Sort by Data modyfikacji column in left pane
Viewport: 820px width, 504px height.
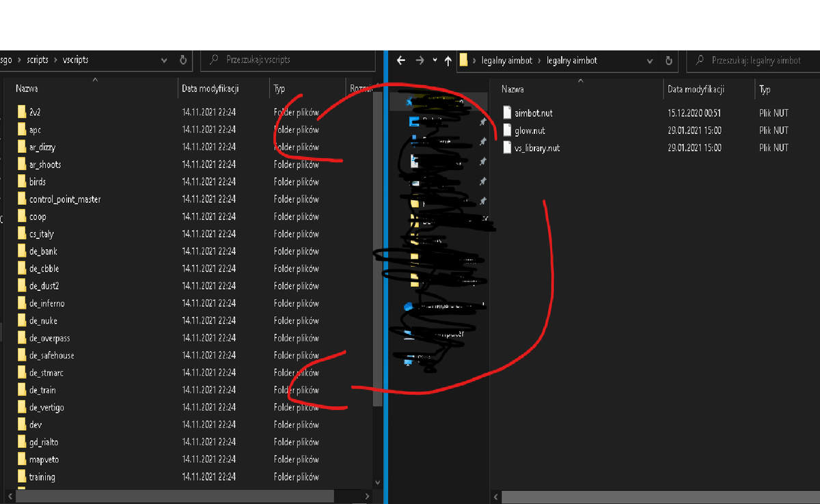(210, 89)
